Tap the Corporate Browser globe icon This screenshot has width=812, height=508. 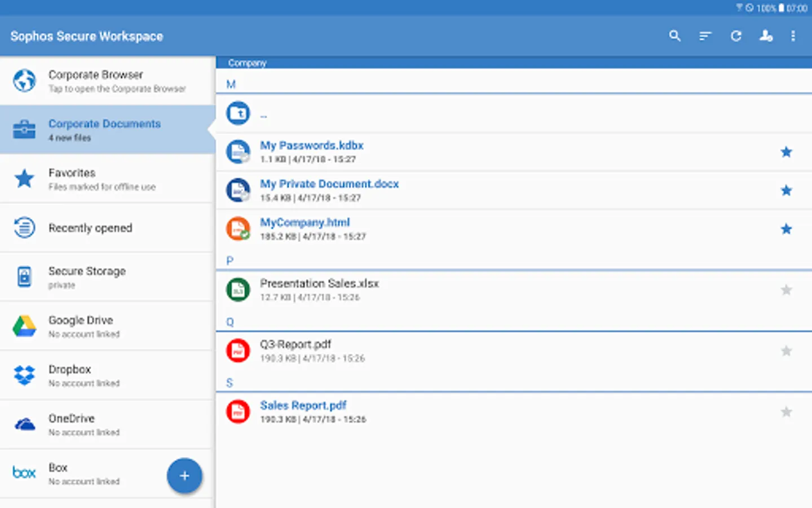pos(24,80)
